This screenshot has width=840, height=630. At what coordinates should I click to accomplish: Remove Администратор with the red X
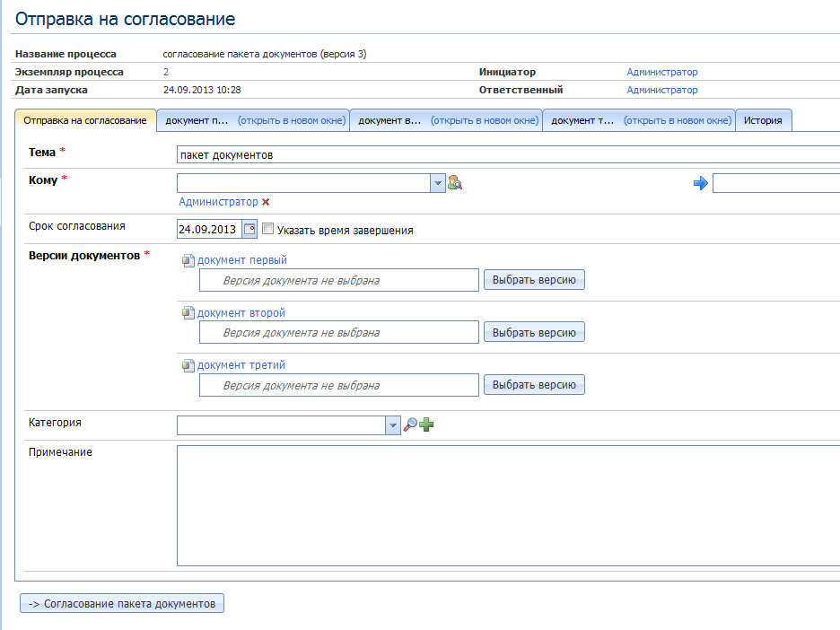(x=266, y=203)
